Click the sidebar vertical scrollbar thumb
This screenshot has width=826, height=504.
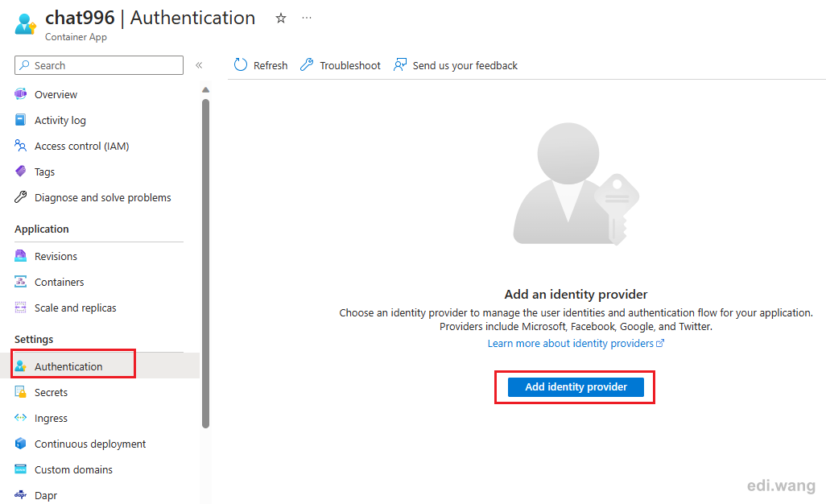click(206, 263)
